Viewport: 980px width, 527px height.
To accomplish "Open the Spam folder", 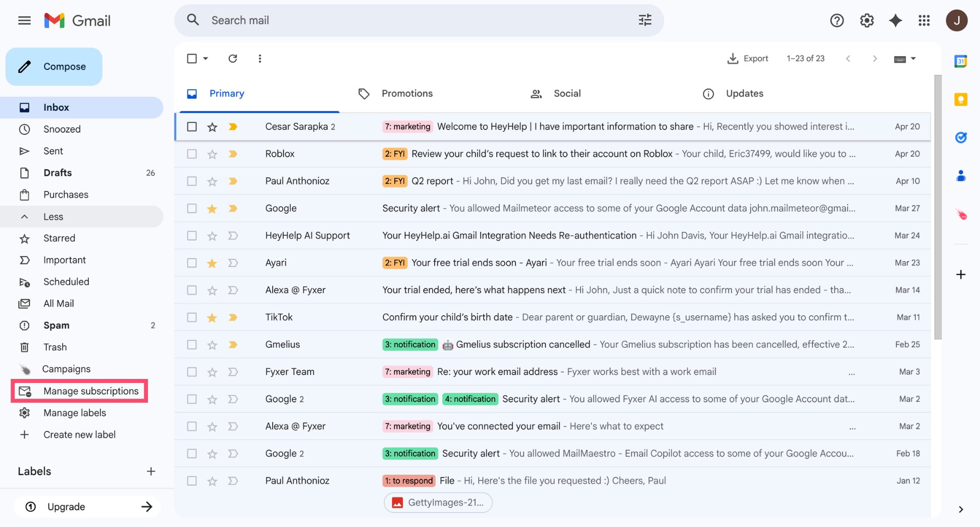I will [x=81, y=326].
